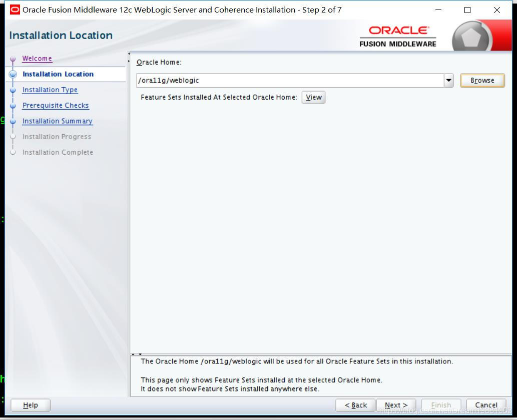This screenshot has width=517, height=420.
Task: Click into the Oracle Home path field
Action: 290,81
